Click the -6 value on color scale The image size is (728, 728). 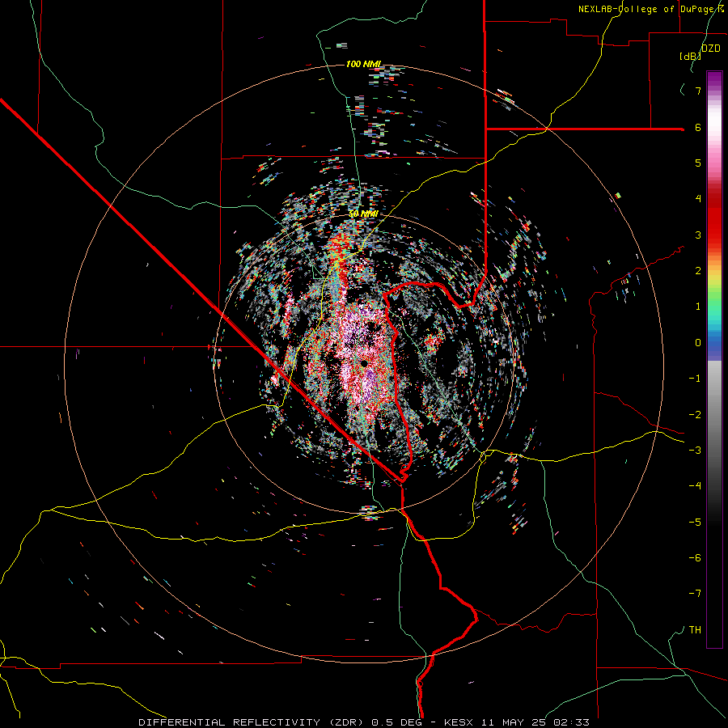tap(695, 558)
